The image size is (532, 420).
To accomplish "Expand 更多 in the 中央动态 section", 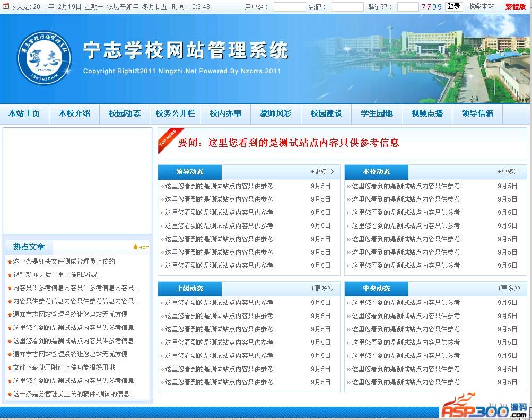I will point(509,288).
